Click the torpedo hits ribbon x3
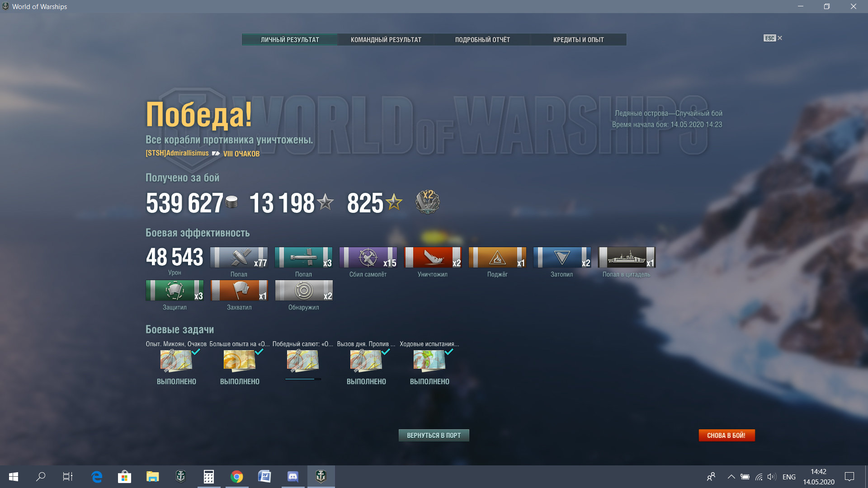This screenshot has width=868, height=488. (303, 258)
